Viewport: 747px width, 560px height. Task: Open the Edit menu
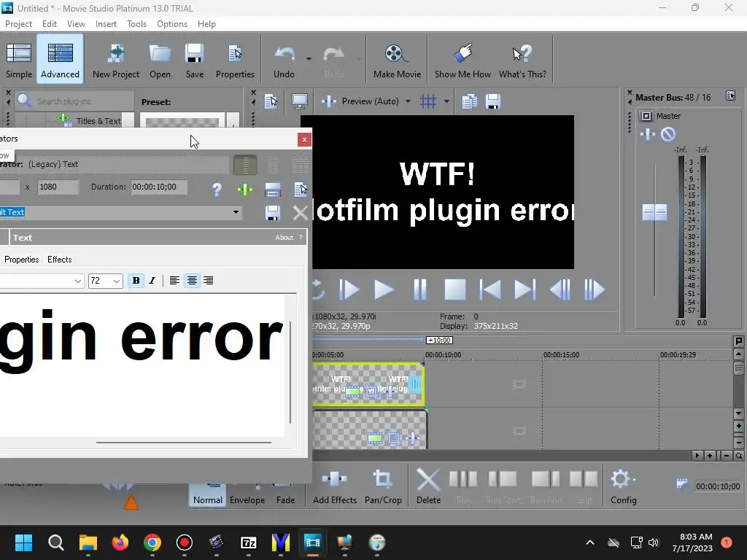pos(49,24)
